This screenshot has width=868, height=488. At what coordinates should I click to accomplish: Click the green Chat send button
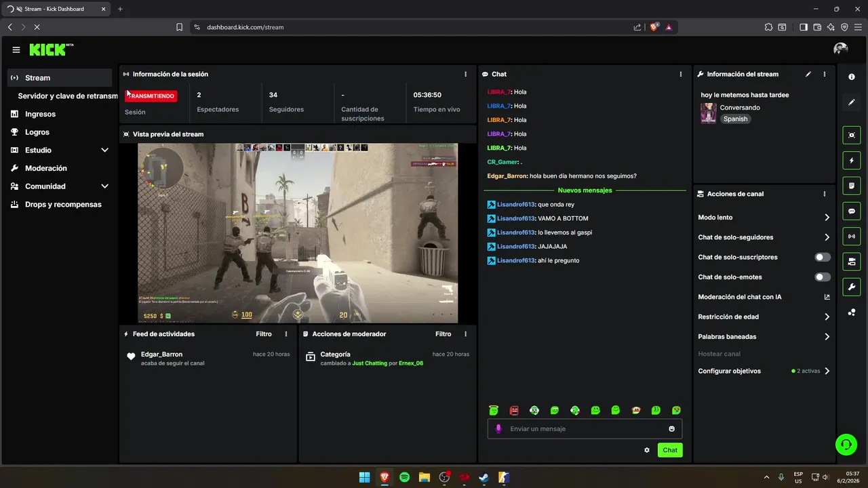(670, 450)
